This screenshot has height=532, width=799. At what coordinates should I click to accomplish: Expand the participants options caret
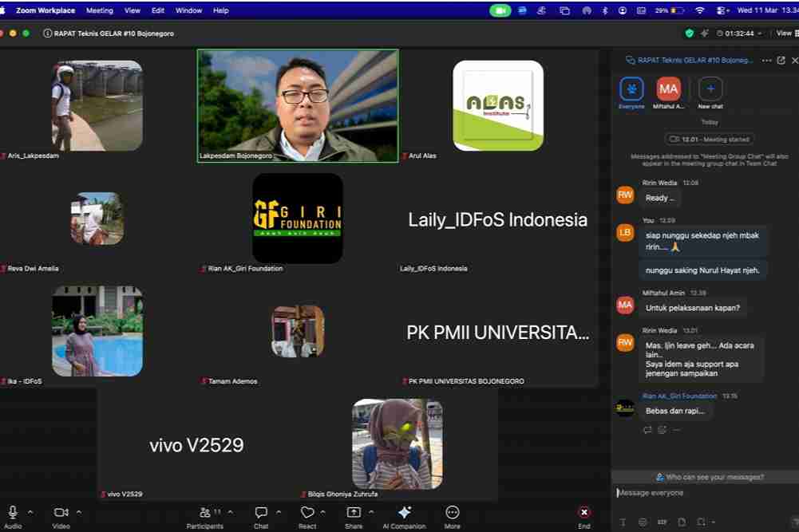coord(231,512)
